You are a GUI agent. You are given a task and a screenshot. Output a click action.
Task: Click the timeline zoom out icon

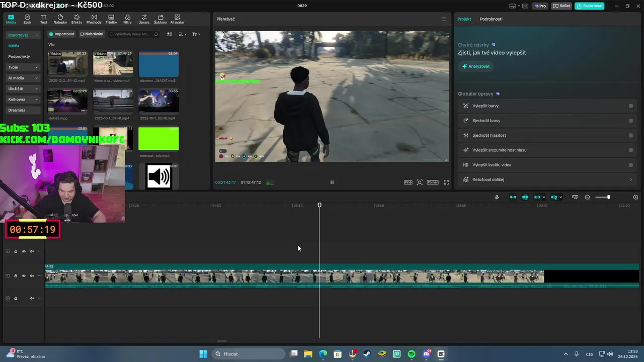(587, 197)
